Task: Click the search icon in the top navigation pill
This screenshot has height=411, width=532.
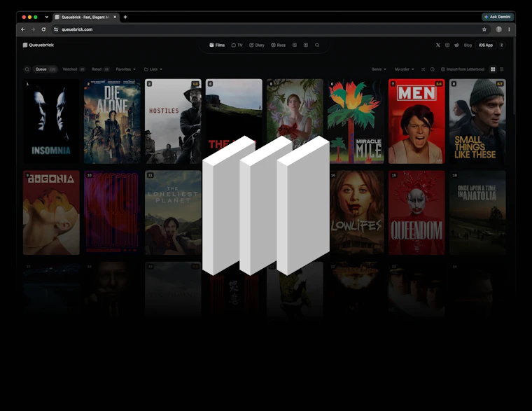Action: [317, 45]
